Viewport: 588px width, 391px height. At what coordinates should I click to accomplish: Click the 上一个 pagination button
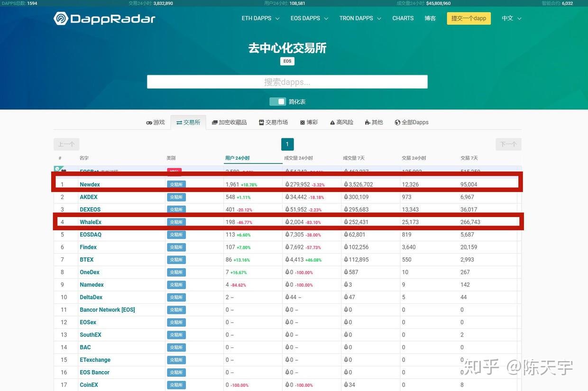coord(66,144)
